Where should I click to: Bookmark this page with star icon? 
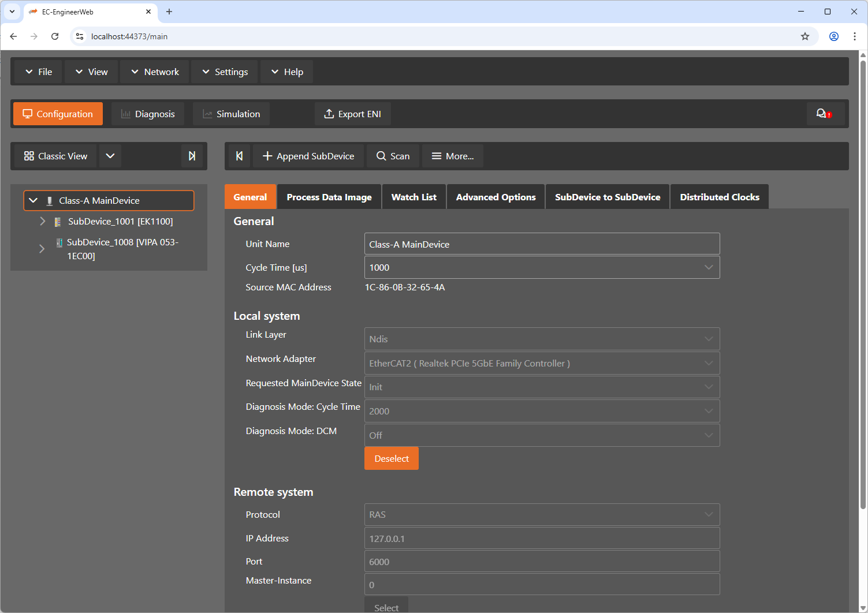(x=805, y=36)
